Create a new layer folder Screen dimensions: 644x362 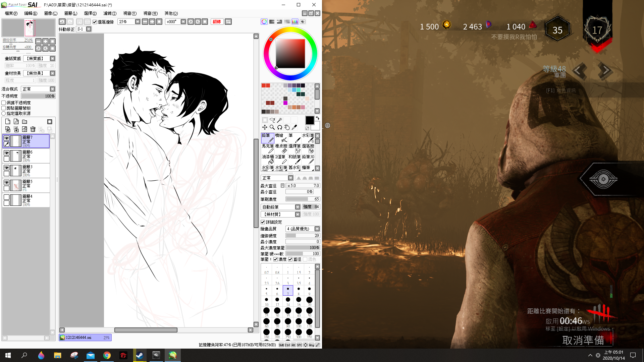click(x=24, y=122)
